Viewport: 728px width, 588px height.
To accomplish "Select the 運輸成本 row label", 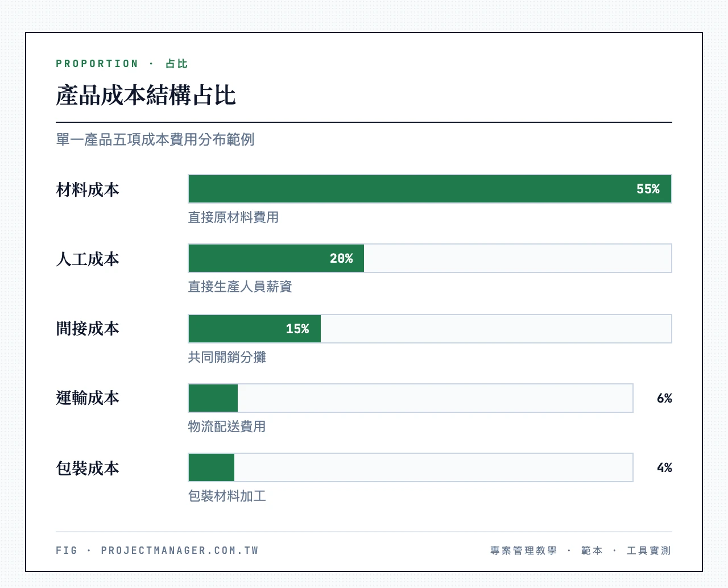I will click(x=88, y=397).
